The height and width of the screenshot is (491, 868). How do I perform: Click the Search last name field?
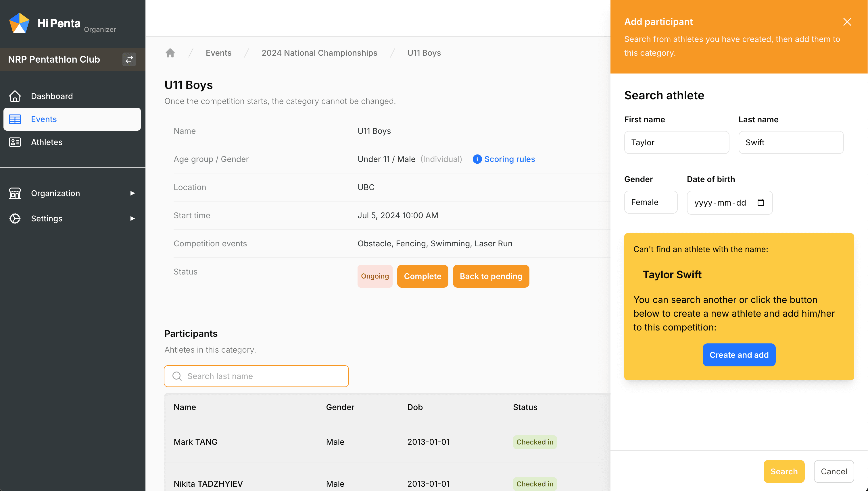[x=256, y=376]
